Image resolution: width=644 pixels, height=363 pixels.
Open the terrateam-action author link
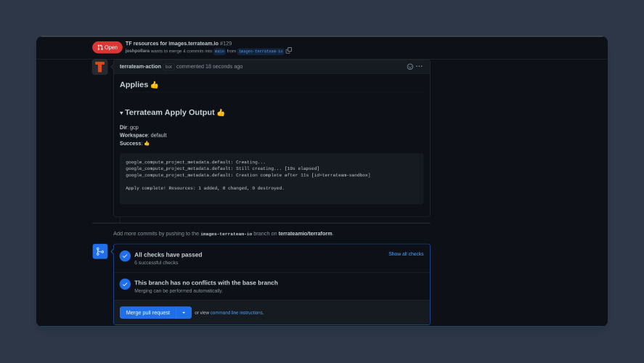coord(140,67)
